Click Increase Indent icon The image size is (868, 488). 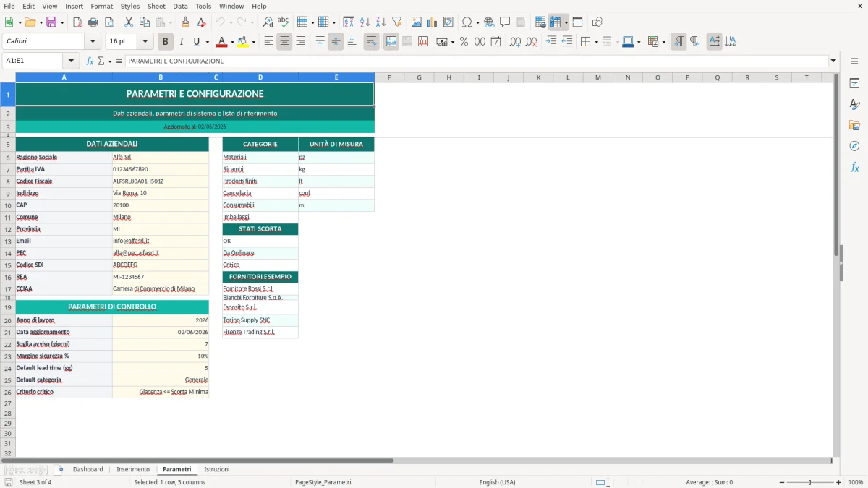[x=552, y=42]
